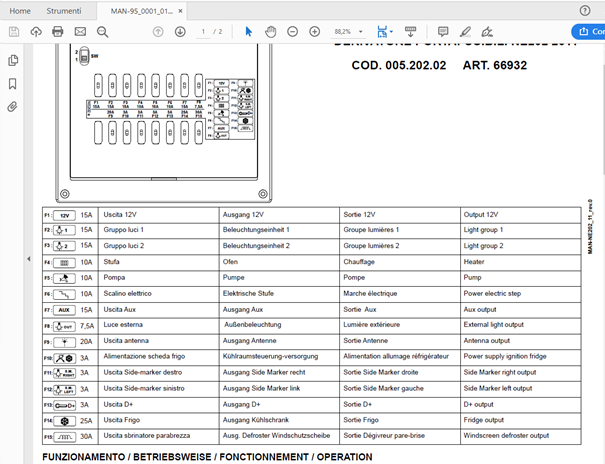This screenshot has width=605, height=464.
Task: Go to next page with down arrow
Action: (180, 32)
